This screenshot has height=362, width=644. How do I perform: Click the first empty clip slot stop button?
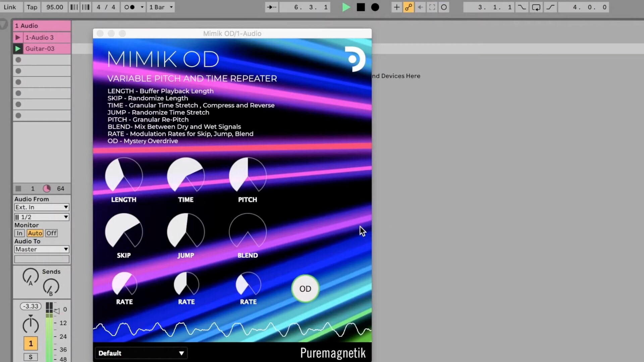[x=18, y=60]
